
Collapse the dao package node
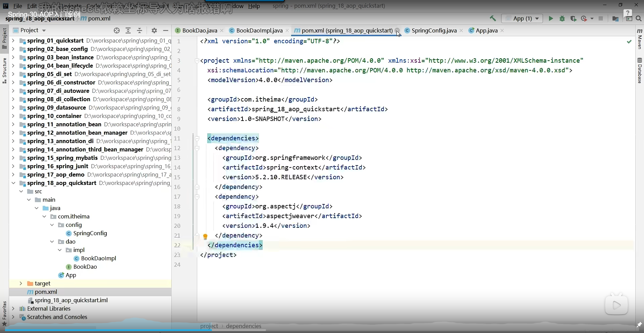pyautogui.click(x=52, y=242)
